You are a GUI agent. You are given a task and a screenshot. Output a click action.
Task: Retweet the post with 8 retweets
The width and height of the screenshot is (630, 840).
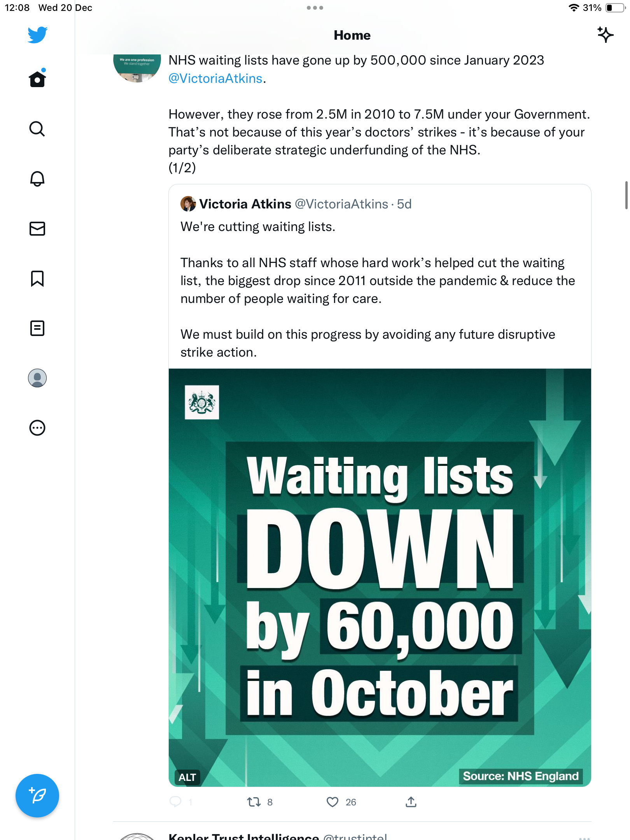coord(254,802)
